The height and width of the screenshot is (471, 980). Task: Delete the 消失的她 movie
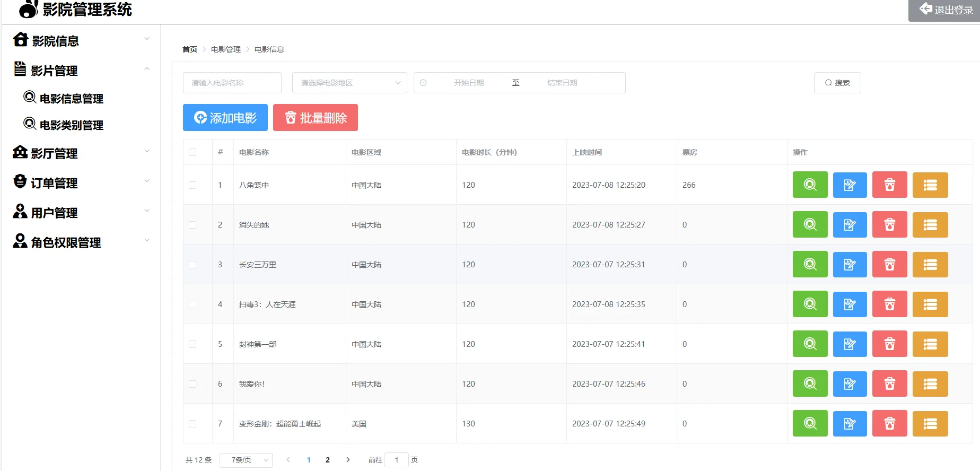(x=890, y=224)
